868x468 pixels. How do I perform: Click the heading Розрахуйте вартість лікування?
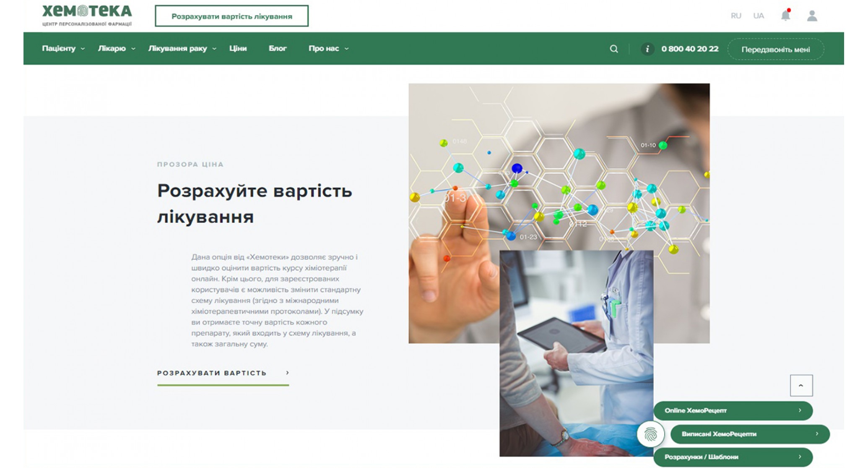pos(255,204)
